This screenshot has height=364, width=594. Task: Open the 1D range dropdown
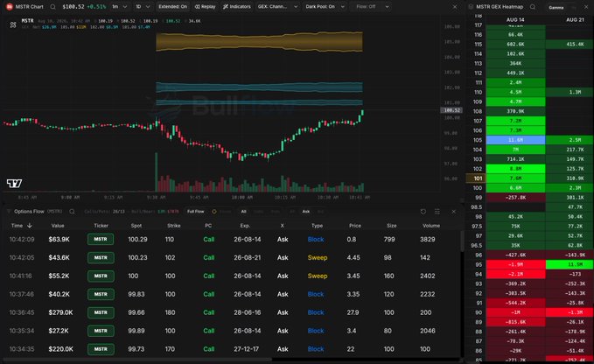click(143, 7)
